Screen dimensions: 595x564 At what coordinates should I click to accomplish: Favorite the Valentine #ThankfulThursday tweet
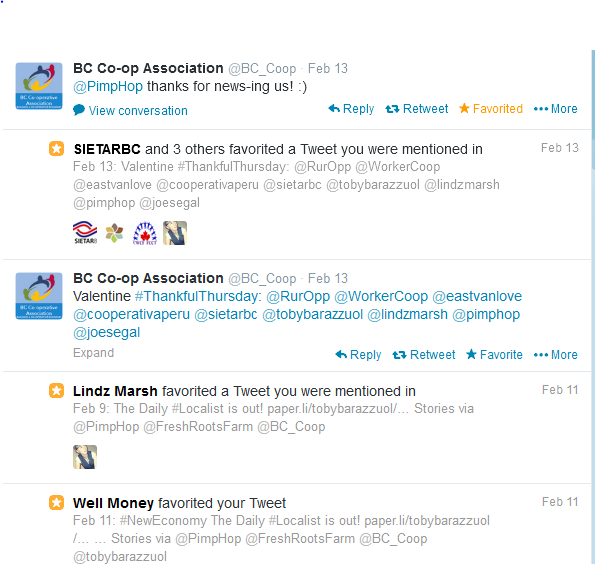point(494,354)
